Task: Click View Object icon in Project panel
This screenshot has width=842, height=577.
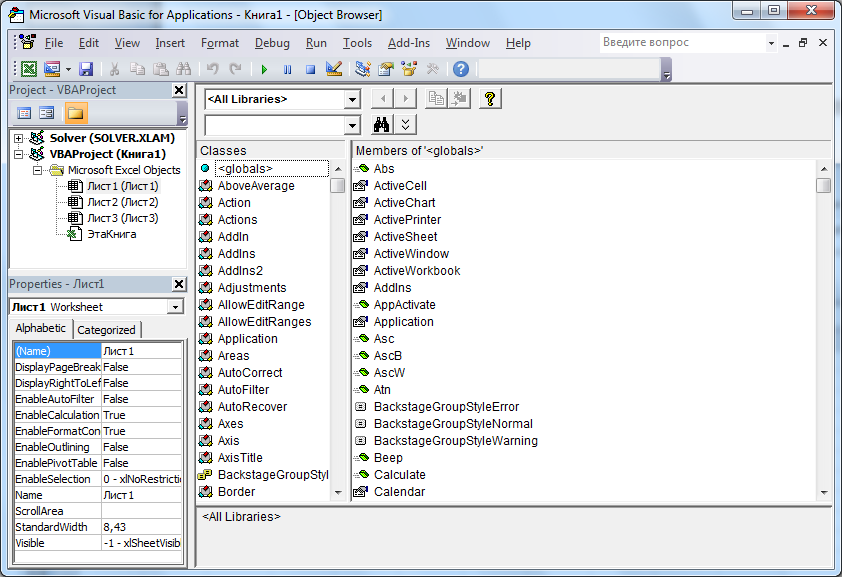Action: point(47,113)
